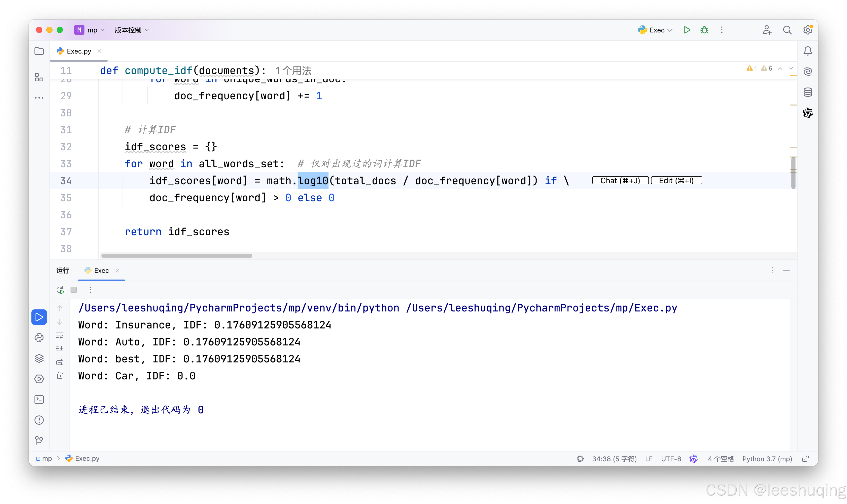The width and height of the screenshot is (847, 504).
Task: Expand the mp project dropdown
Action: point(92,30)
